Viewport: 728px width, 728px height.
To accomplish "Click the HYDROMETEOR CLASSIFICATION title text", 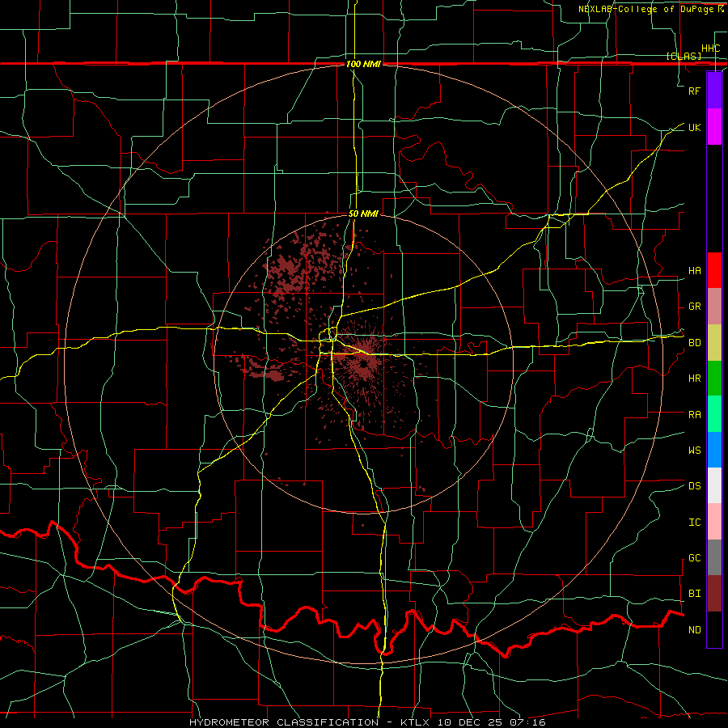I will 284,722.
